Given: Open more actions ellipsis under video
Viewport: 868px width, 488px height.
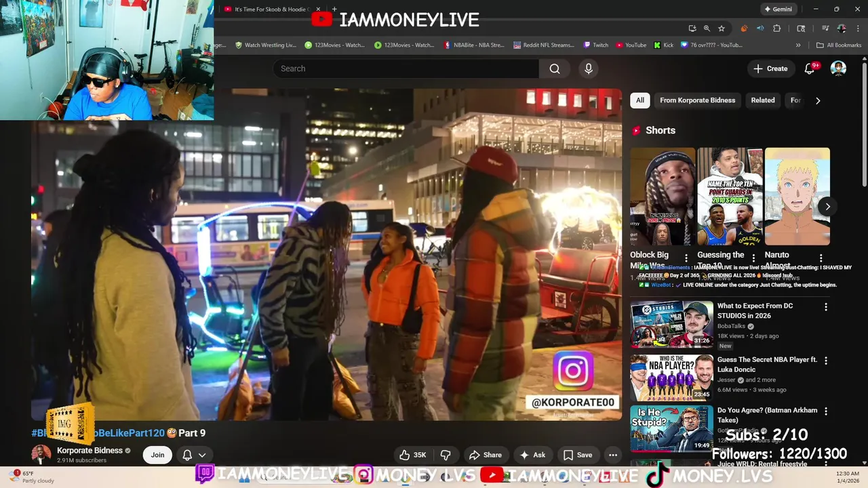Looking at the screenshot, I should click(x=613, y=455).
